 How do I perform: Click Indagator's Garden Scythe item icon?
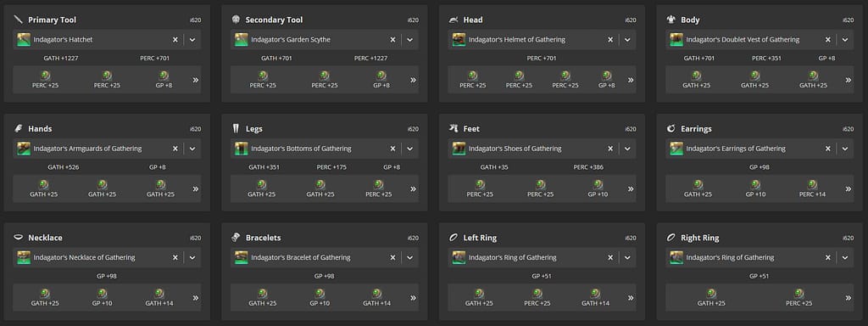pyautogui.click(x=242, y=40)
